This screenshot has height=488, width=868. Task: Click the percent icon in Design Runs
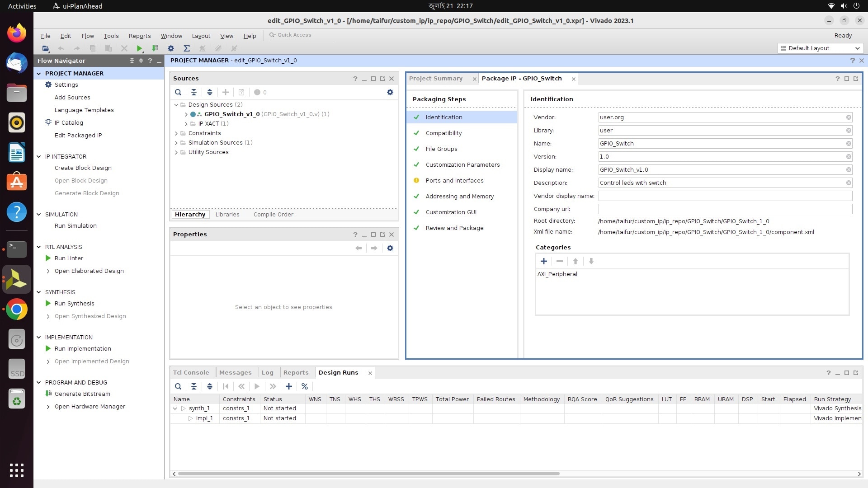click(304, 386)
